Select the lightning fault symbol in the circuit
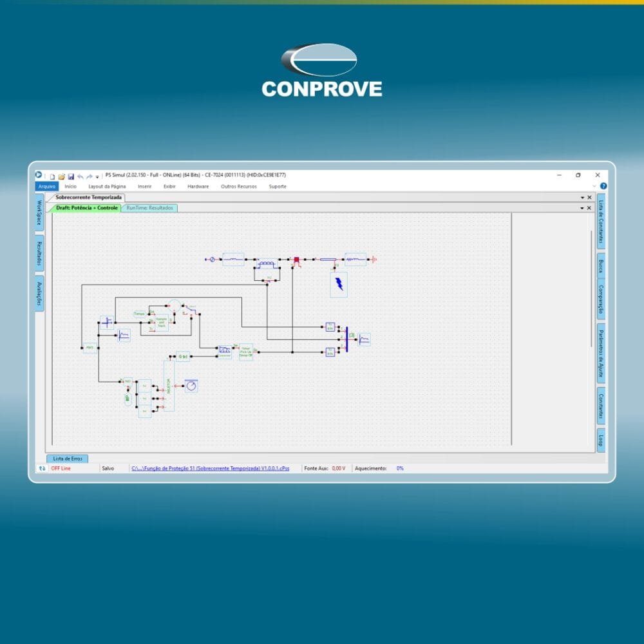Viewport: 644px width, 644px height. click(337, 285)
